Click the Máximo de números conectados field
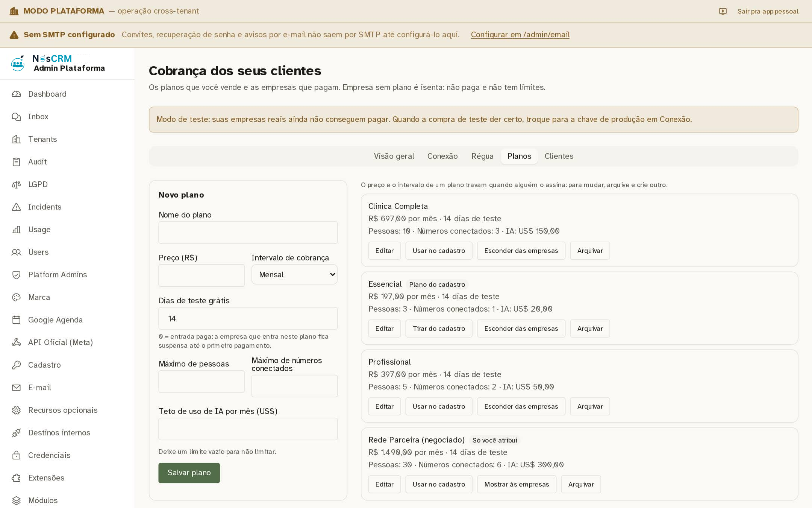 click(294, 386)
